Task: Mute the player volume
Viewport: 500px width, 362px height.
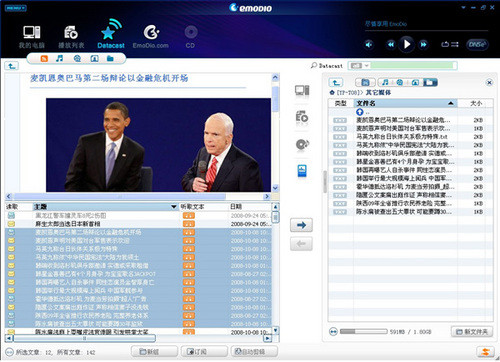Action: pyautogui.click(x=369, y=44)
